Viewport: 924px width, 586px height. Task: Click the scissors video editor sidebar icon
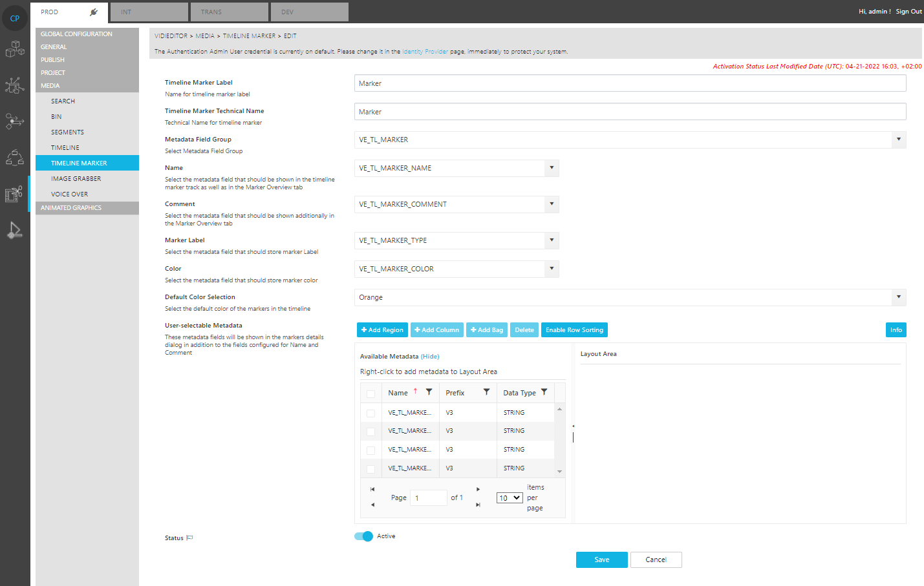pos(14,194)
